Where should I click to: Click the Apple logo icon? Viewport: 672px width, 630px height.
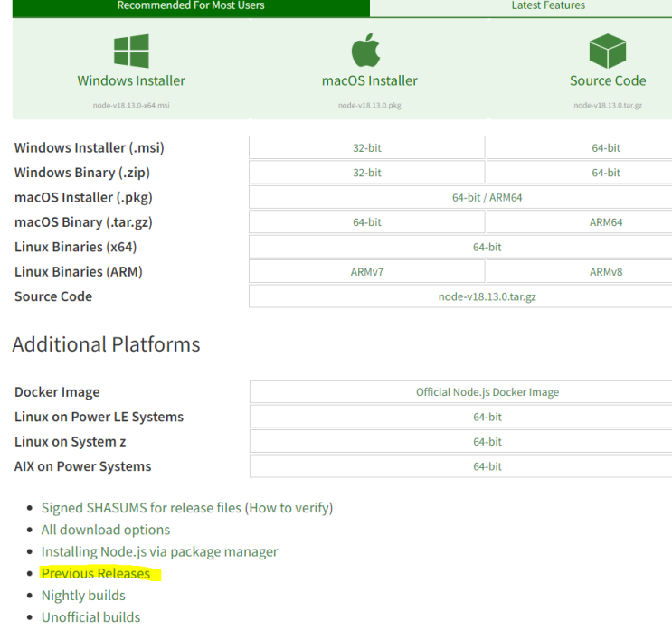(x=366, y=50)
